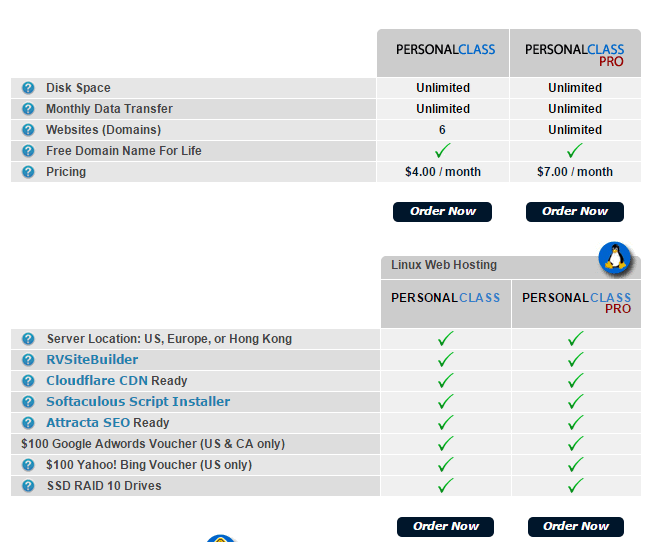Open the Cloudflare CDN link

97,380
